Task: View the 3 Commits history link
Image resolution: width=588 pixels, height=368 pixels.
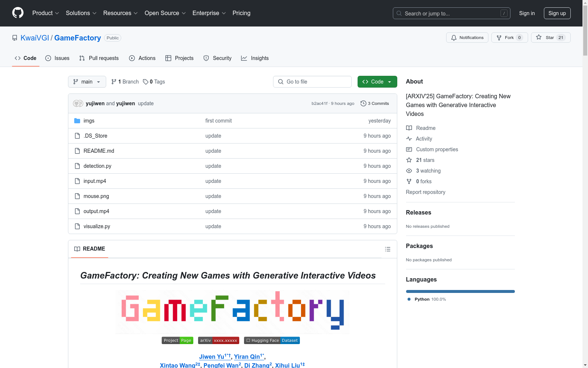Action: click(375, 103)
